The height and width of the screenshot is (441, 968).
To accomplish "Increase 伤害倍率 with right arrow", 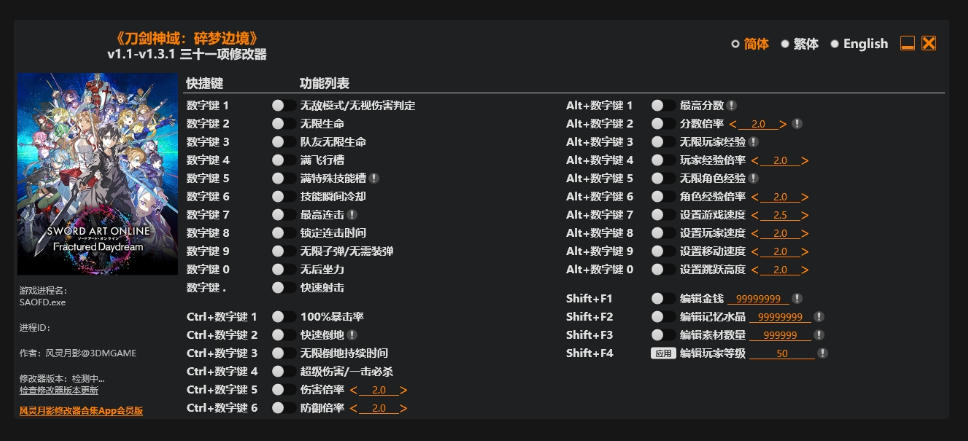I will tap(403, 390).
